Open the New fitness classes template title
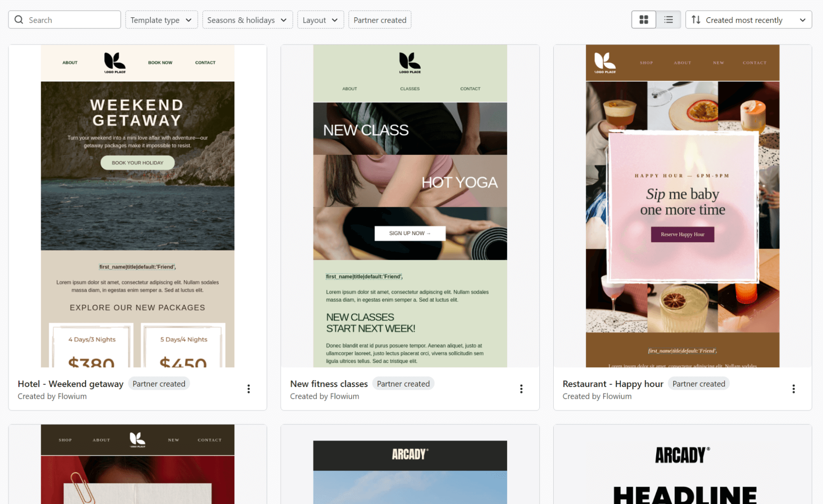 click(329, 383)
